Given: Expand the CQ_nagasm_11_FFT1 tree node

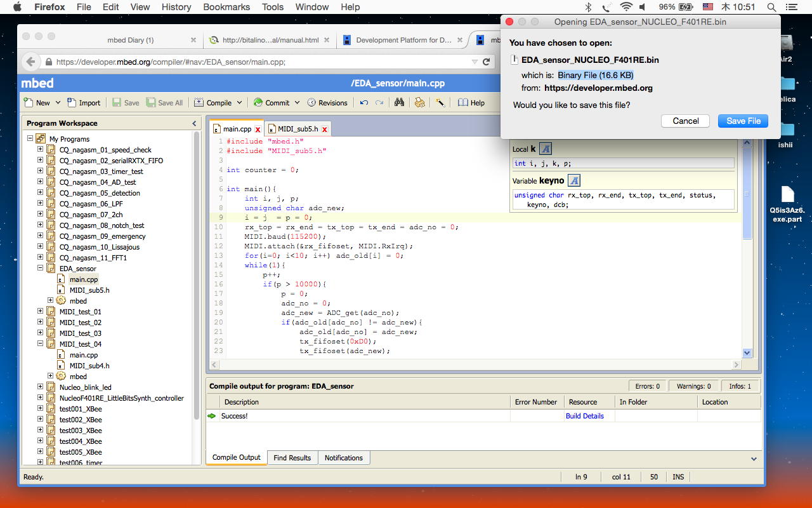Looking at the screenshot, I should tap(41, 258).
